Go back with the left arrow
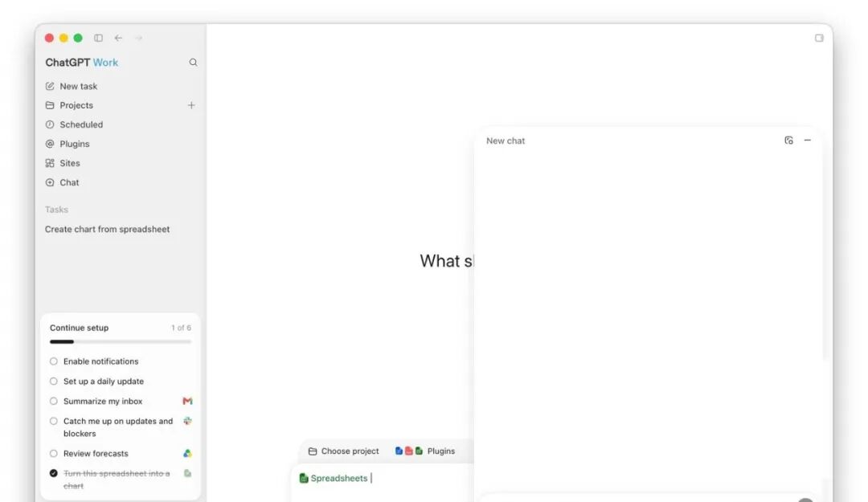 118,39
